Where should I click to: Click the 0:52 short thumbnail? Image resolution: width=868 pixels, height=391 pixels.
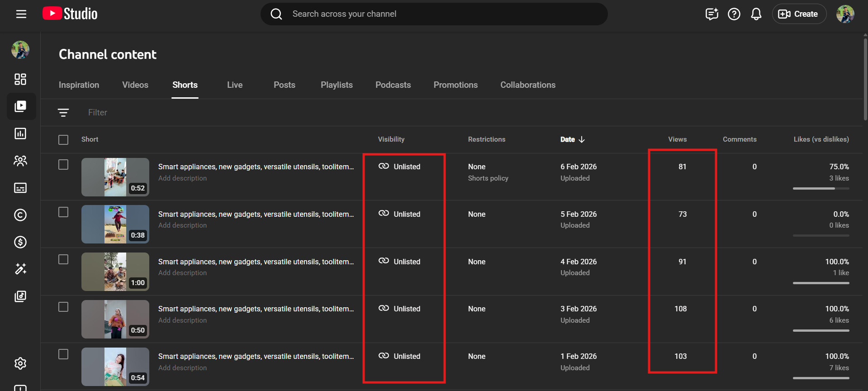[x=115, y=177]
